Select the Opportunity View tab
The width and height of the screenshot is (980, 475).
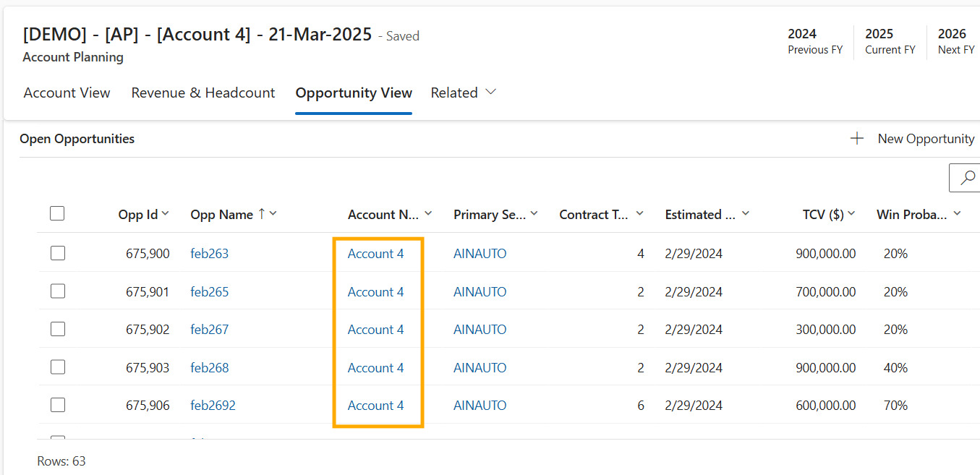tap(354, 93)
